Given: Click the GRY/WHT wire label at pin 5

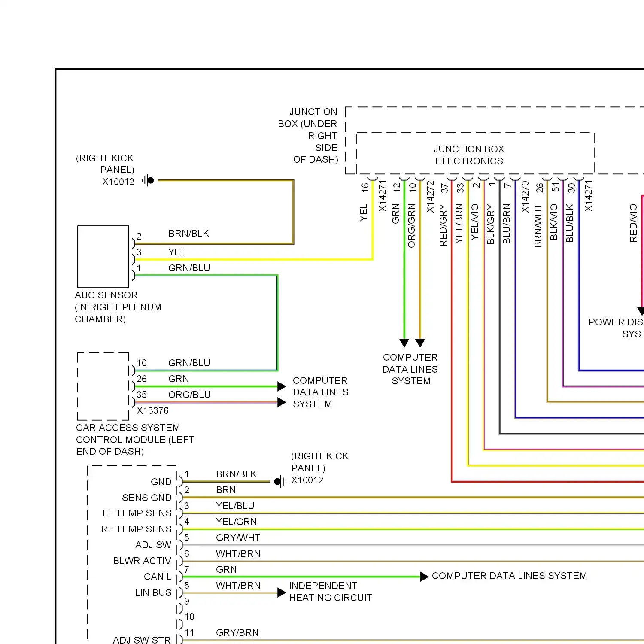Looking at the screenshot, I should (x=238, y=538).
